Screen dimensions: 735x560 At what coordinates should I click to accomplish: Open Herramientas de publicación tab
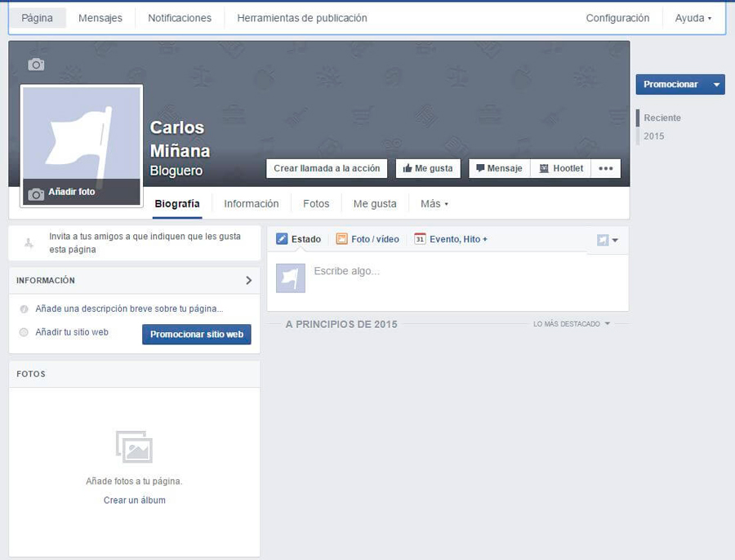tap(302, 18)
